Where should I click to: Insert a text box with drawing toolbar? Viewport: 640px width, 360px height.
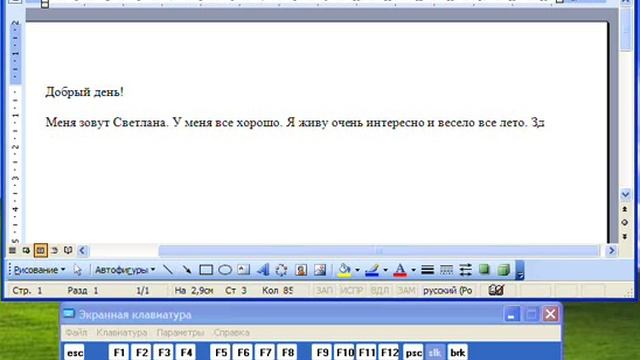coord(244,270)
